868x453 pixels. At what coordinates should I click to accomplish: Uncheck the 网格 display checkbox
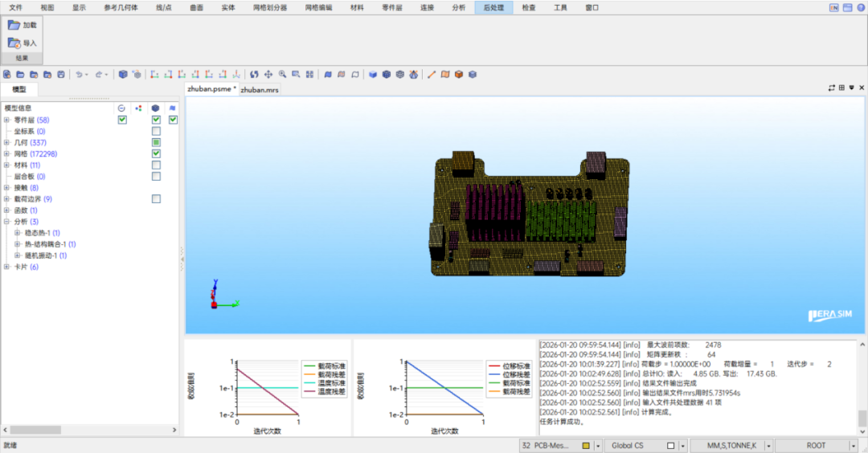(156, 153)
